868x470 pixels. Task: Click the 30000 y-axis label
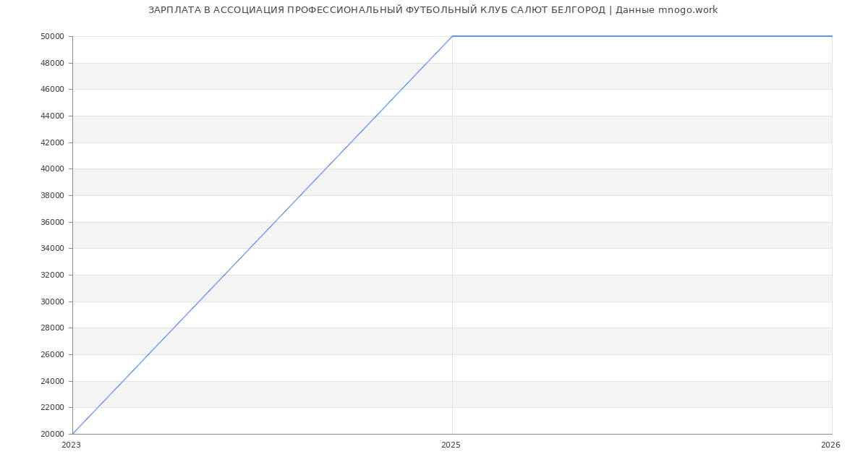pyautogui.click(x=53, y=302)
